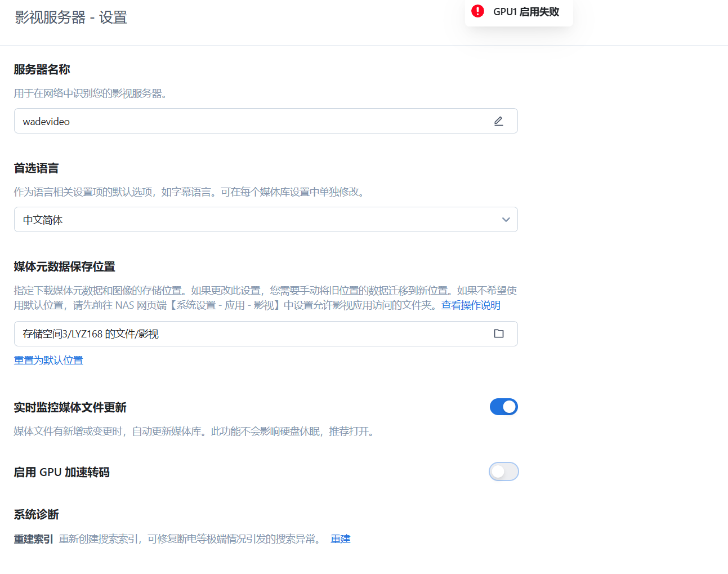Viewport: 728px width, 574px height.
Task: Click 系统诊断 section heading
Action: tap(36, 514)
